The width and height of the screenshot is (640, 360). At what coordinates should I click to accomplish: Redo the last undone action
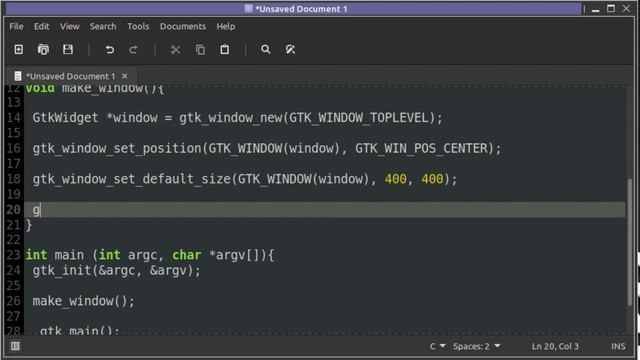(x=133, y=49)
